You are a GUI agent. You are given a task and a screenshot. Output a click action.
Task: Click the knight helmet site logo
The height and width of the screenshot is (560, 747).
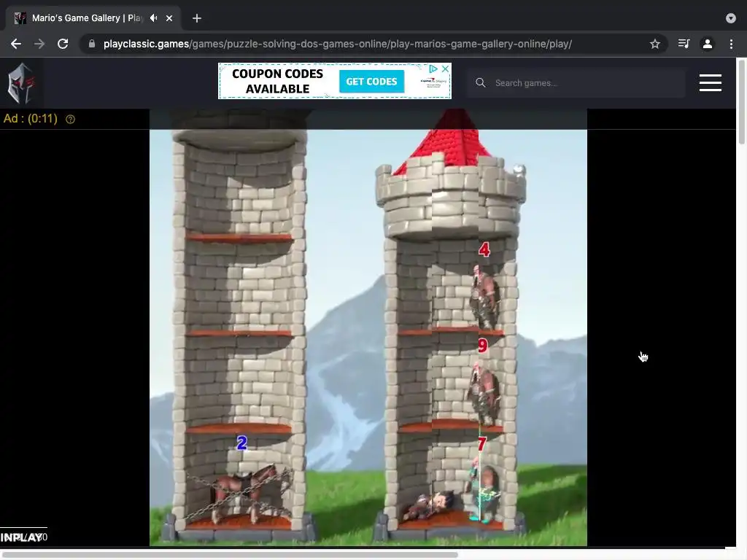point(21,83)
